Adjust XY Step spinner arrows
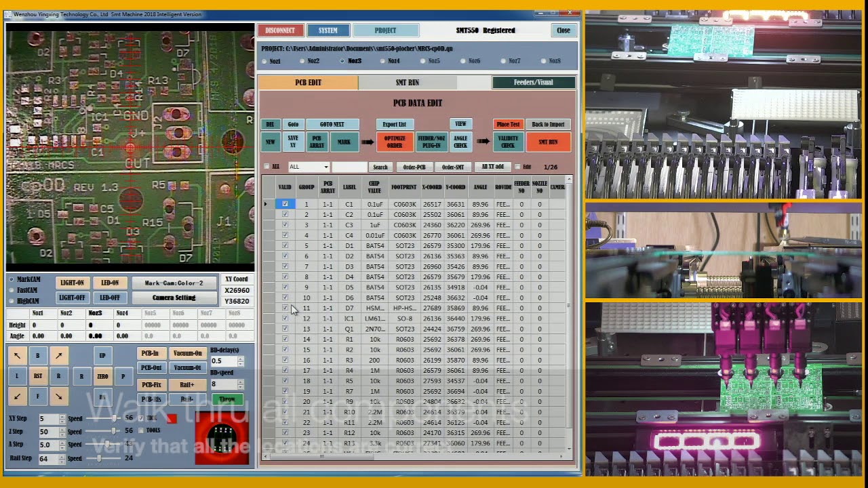 pyautogui.click(x=62, y=419)
